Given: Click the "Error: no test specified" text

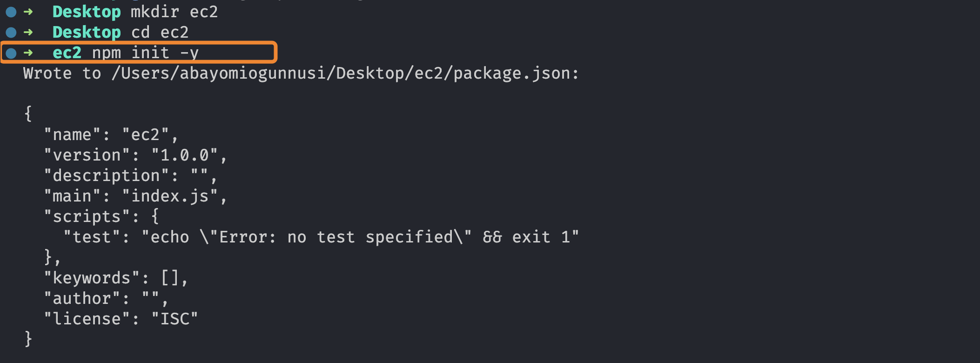Looking at the screenshot, I should pos(336,237).
